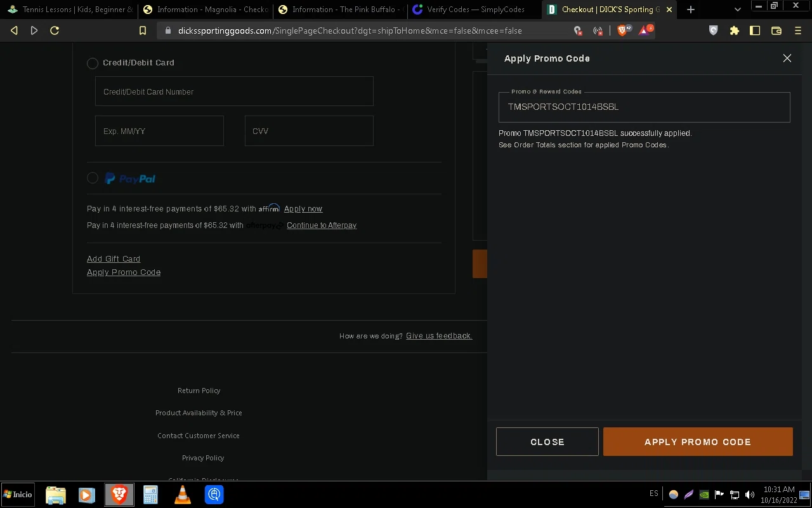Image resolution: width=812 pixels, height=508 pixels.
Task: Open a new browser tab
Action: click(691, 10)
